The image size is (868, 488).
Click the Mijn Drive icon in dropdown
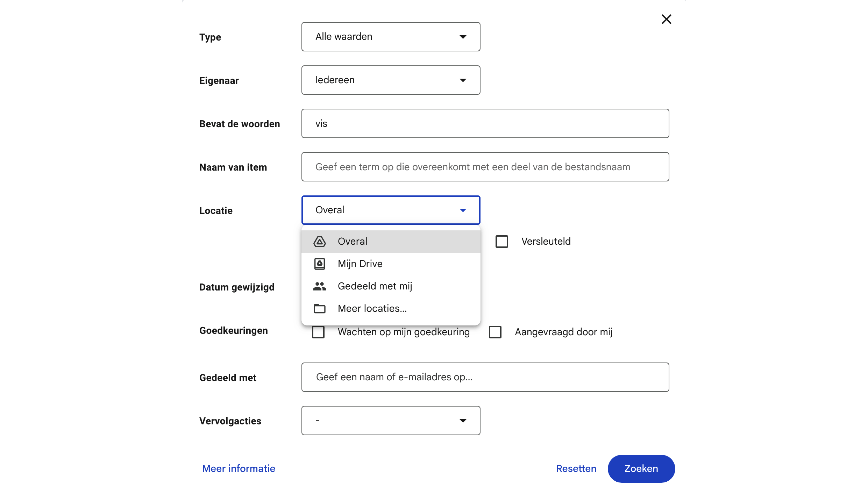[x=319, y=264]
